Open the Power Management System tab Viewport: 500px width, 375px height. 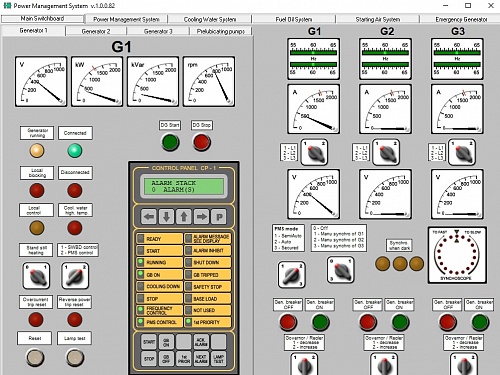click(126, 19)
